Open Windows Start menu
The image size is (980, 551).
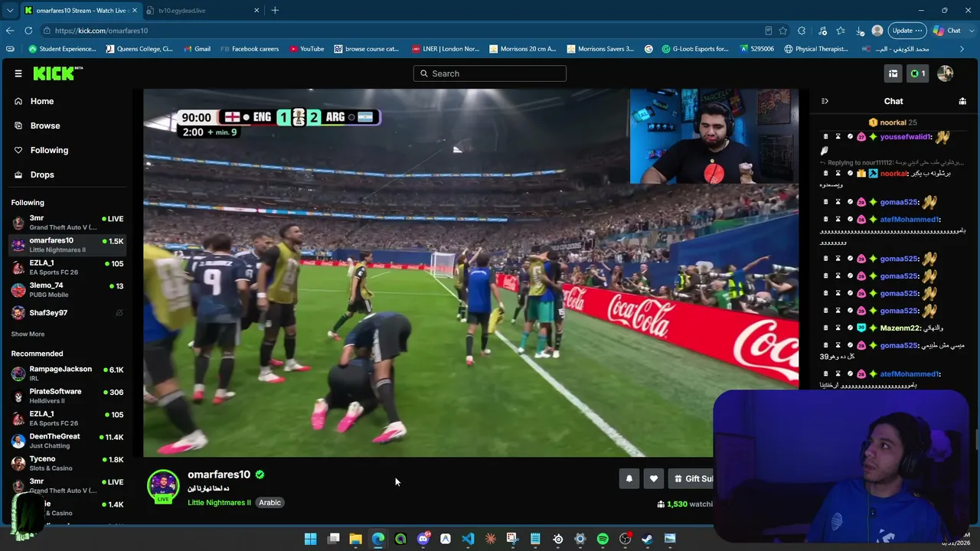[311, 539]
